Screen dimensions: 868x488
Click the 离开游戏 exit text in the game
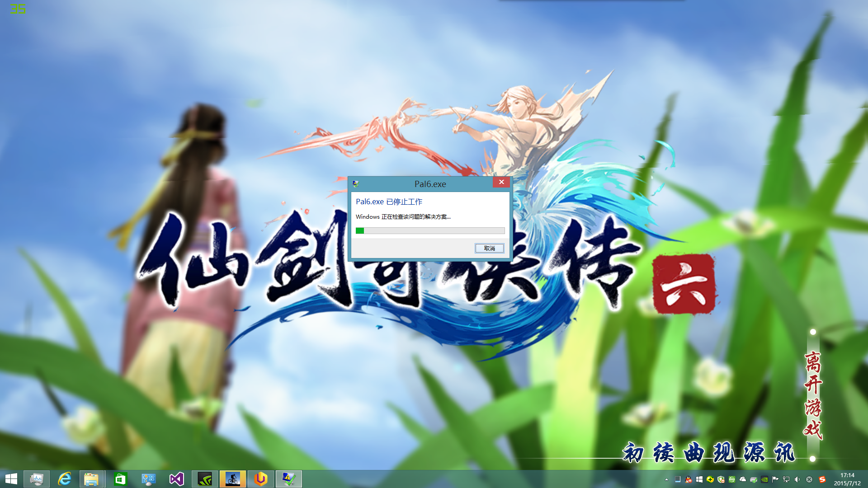(813, 394)
